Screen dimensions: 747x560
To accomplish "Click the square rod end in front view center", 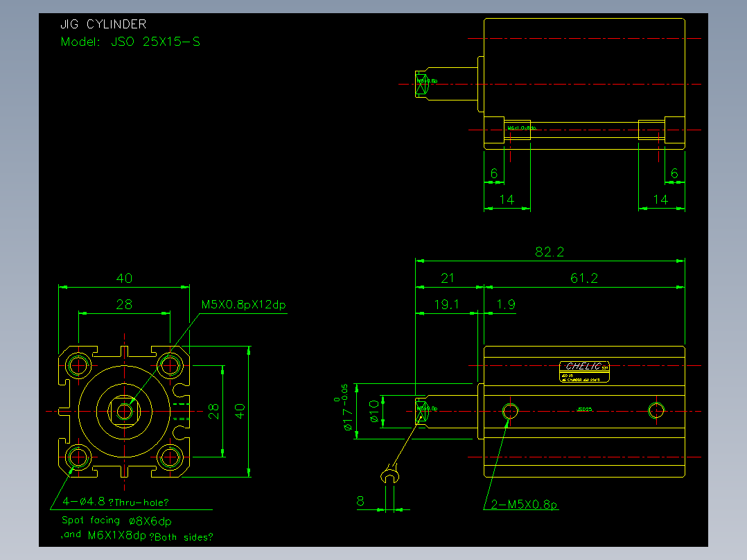I will point(124,411).
